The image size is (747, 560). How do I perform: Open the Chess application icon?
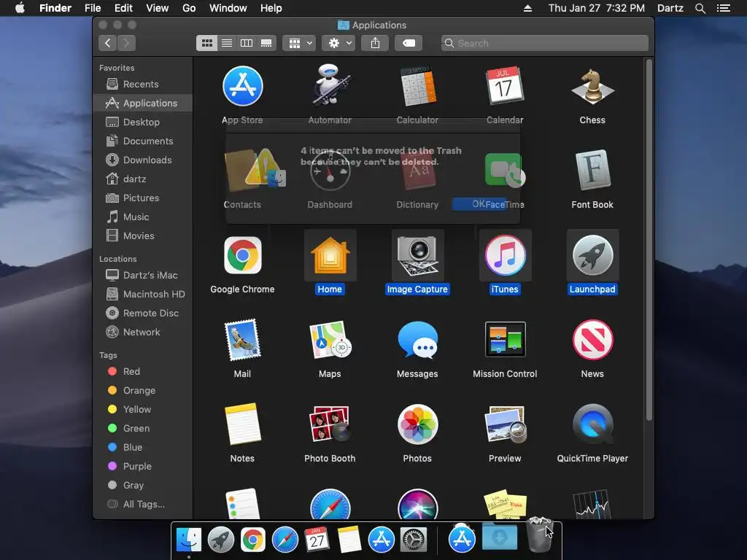point(592,86)
